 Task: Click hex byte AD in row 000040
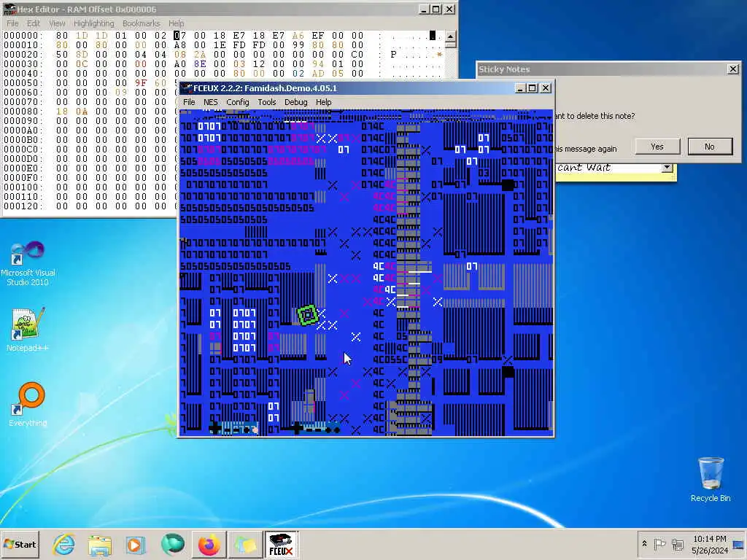(318, 74)
